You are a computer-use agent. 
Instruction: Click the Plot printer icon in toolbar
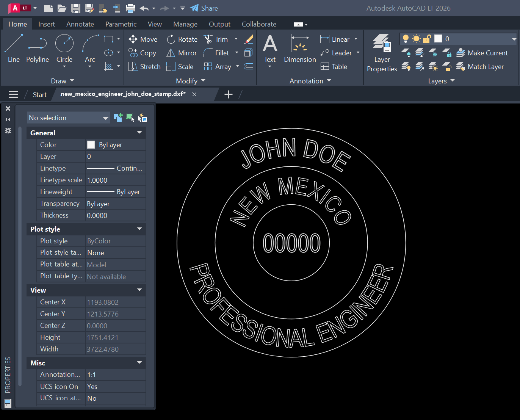click(130, 8)
